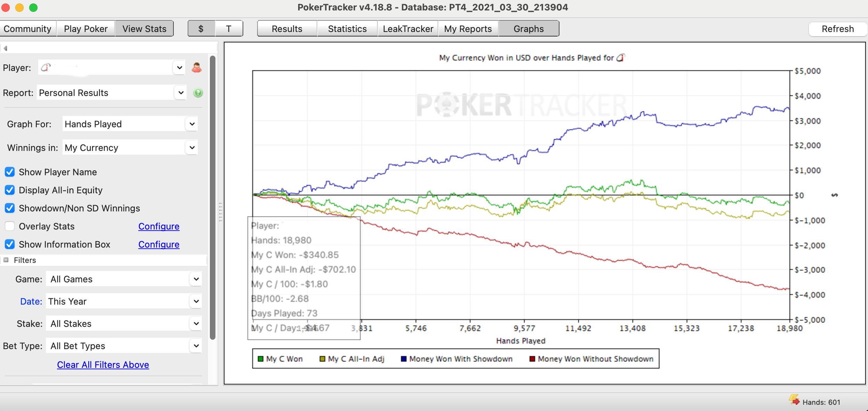Click Clear All Filters Above link
This screenshot has width=868, height=411.
103,365
